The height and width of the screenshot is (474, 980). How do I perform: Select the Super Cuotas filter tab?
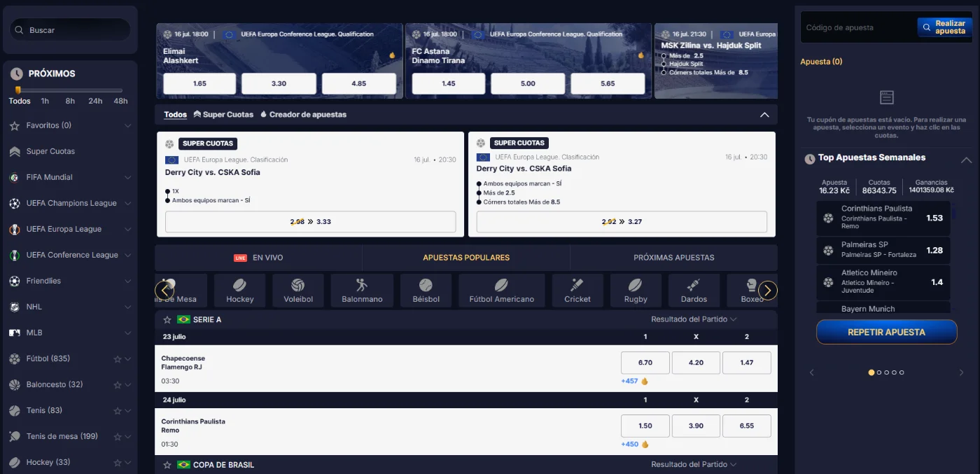(x=223, y=115)
